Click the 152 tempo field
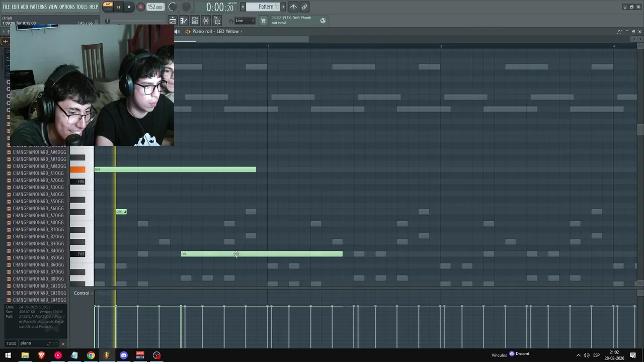The height and width of the screenshot is (362, 644). pyautogui.click(x=155, y=7)
